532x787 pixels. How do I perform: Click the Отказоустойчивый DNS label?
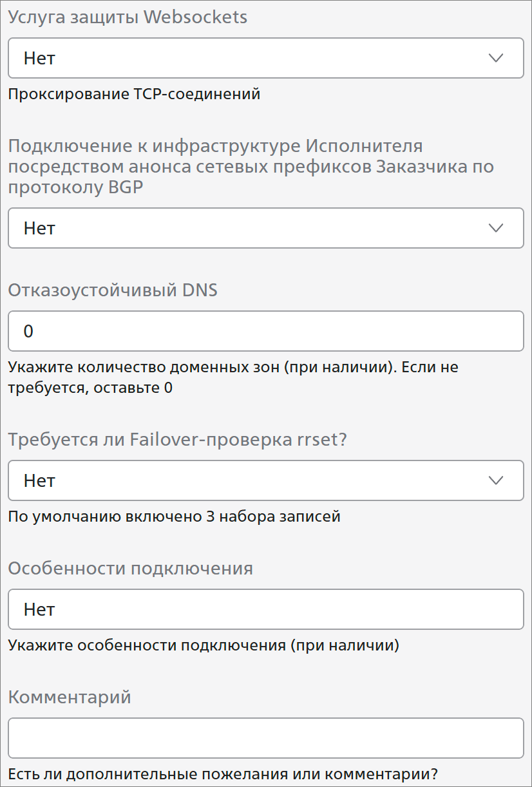point(113,290)
